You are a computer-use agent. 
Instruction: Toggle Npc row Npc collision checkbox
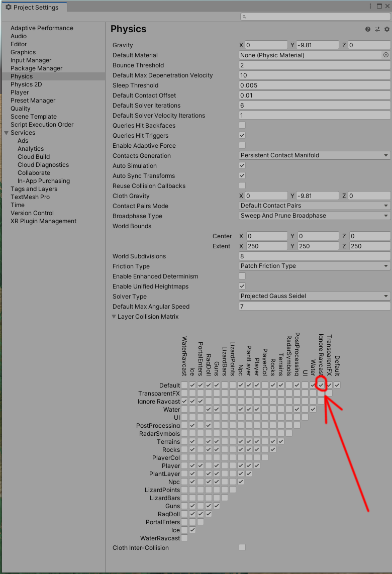(241, 482)
